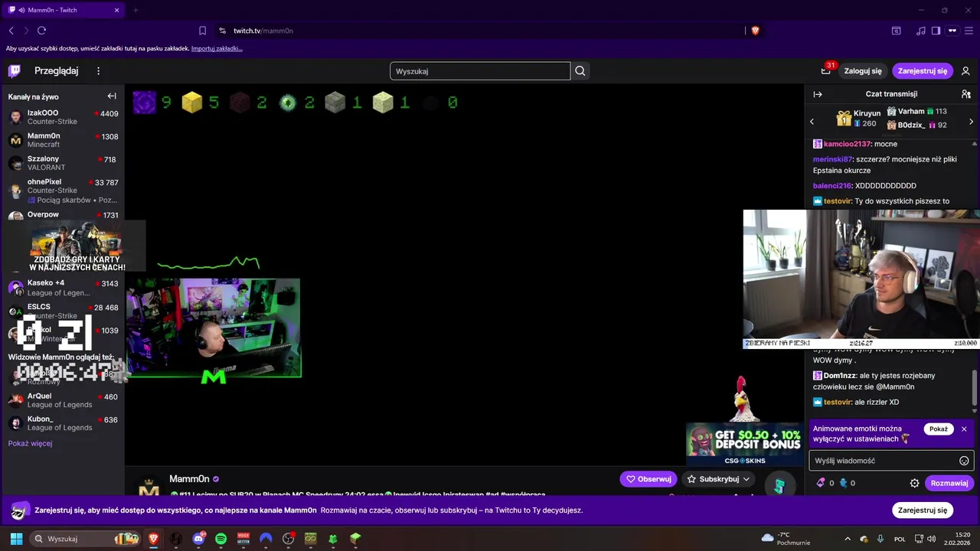Viewport: 980px width, 551px height.
Task: Click the games and cards ad in sidebar
Action: click(x=75, y=246)
